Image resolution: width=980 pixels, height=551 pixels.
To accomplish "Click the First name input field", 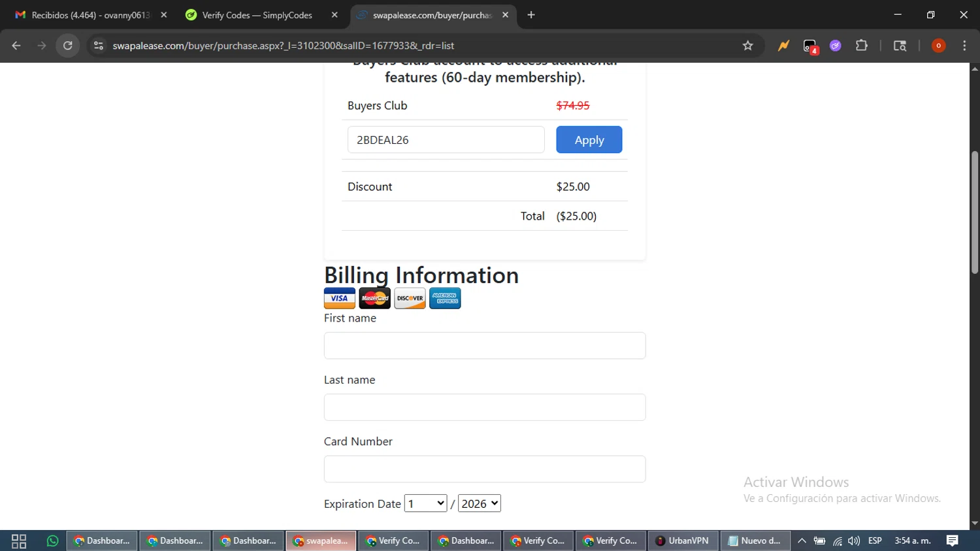I will tap(484, 345).
